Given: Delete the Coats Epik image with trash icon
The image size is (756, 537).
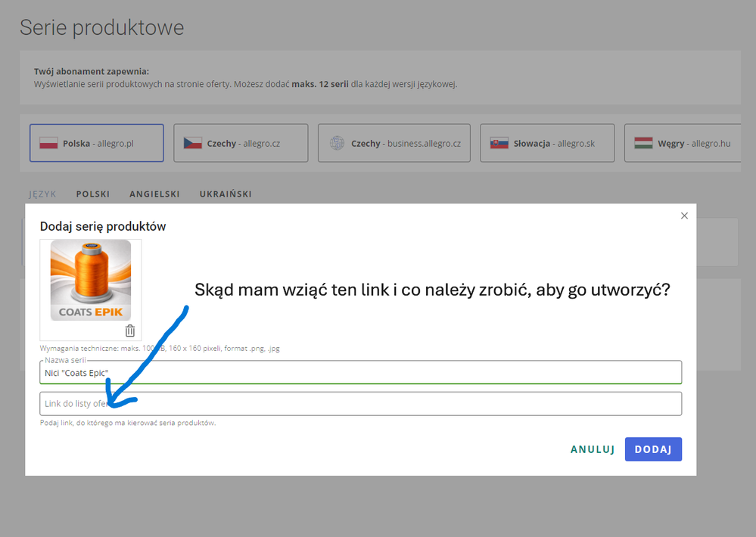Looking at the screenshot, I should pyautogui.click(x=130, y=331).
